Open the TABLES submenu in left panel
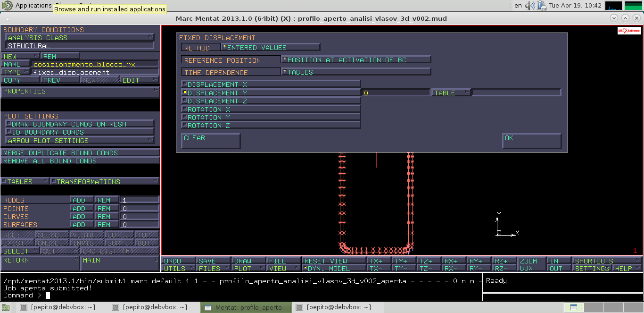Screen dimensions: 644x313 point(25,182)
